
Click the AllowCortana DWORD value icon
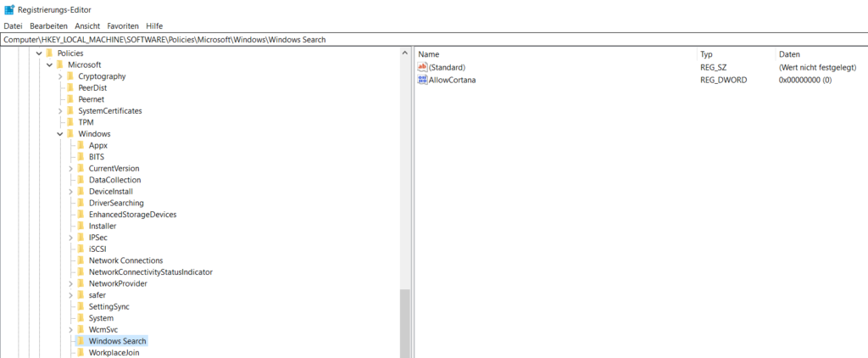[422, 80]
